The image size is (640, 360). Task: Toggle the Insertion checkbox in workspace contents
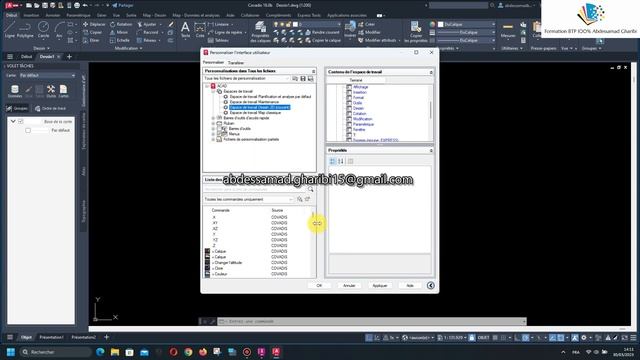(x=349, y=92)
